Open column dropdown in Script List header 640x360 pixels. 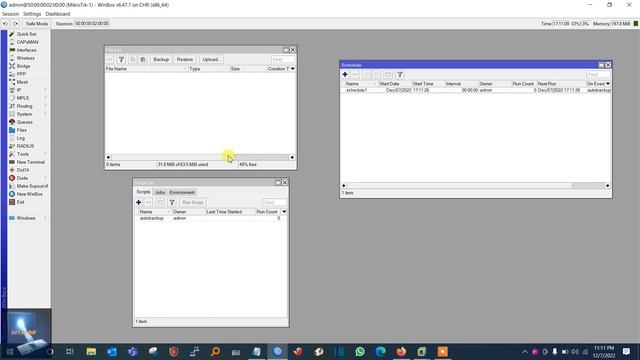284,212
